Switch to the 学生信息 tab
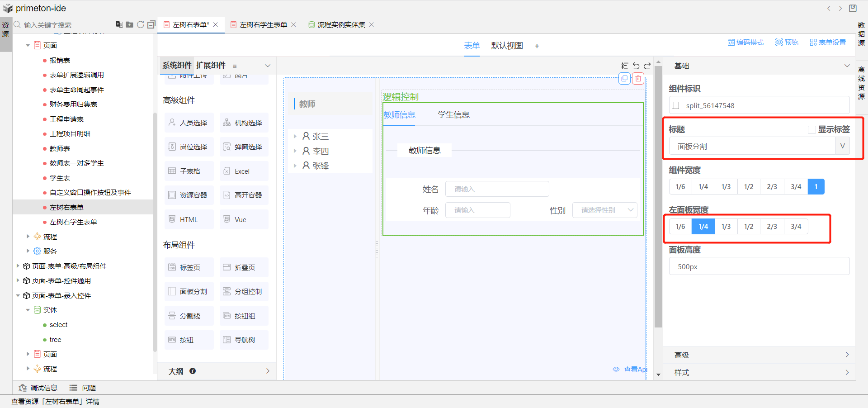 [453, 115]
